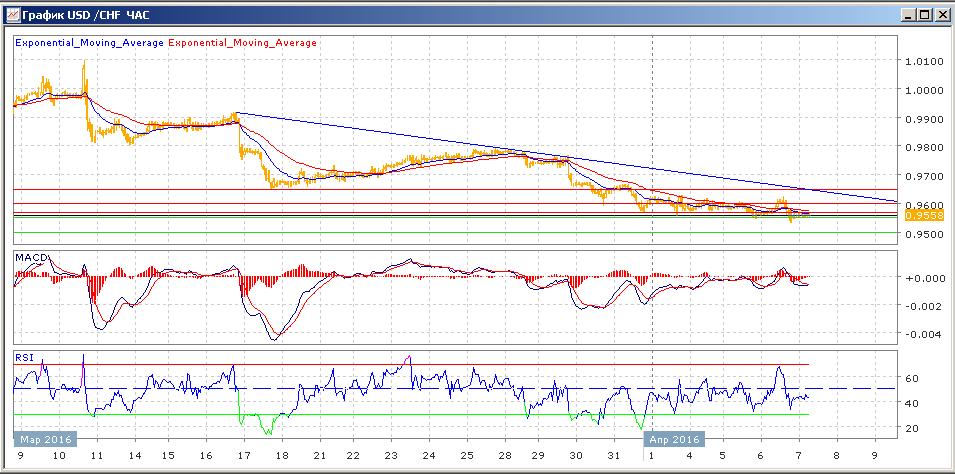Click the Mar 2016 date marker
Image resolution: width=955 pixels, height=474 pixels.
42,438
